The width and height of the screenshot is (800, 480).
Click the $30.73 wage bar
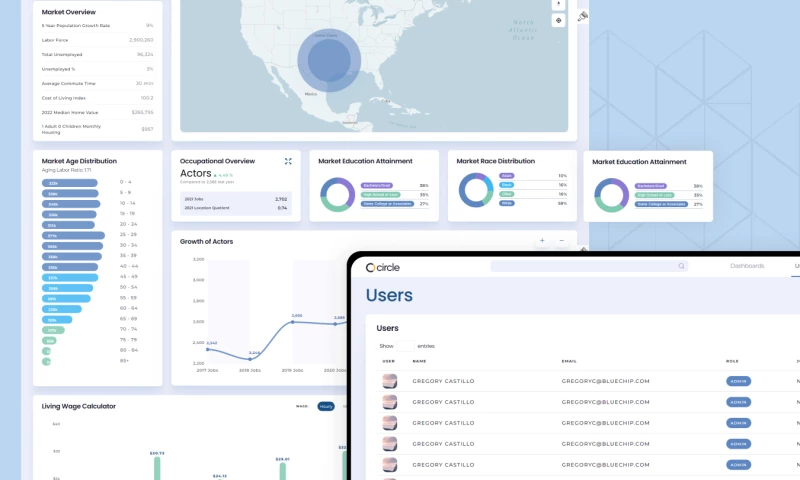[x=157, y=468]
